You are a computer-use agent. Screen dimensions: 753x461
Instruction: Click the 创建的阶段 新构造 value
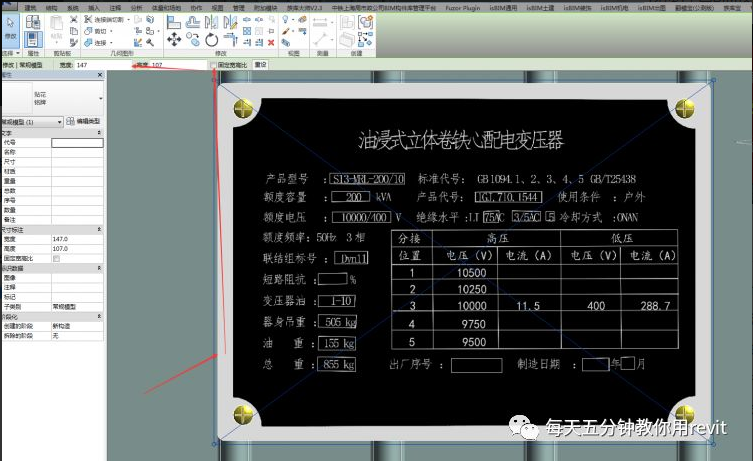point(77,326)
